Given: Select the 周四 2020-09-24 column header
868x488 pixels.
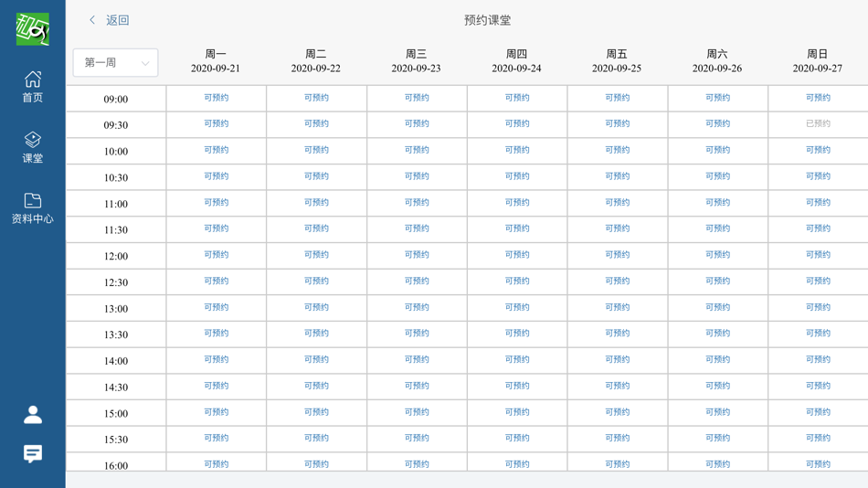Looking at the screenshot, I should coord(516,61).
